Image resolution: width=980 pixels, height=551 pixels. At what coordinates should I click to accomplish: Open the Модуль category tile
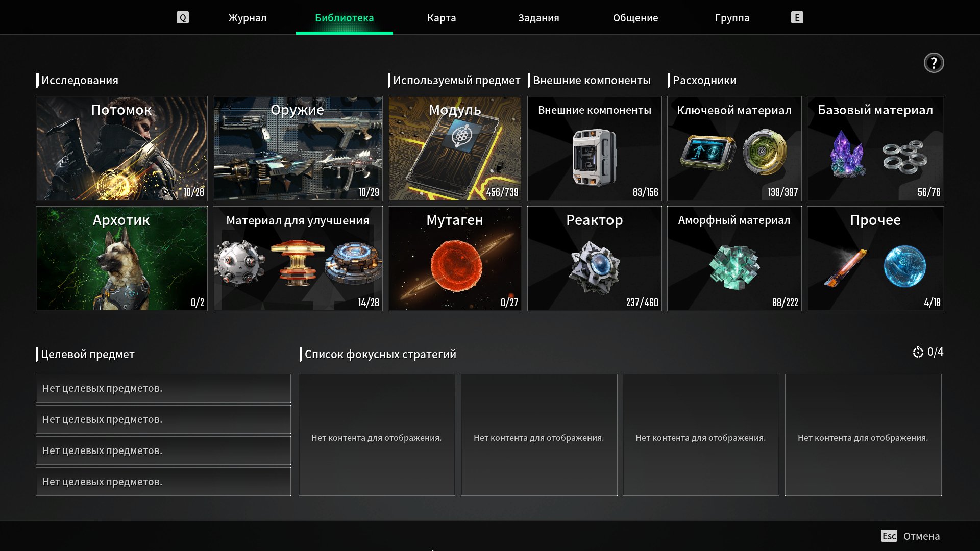click(455, 148)
